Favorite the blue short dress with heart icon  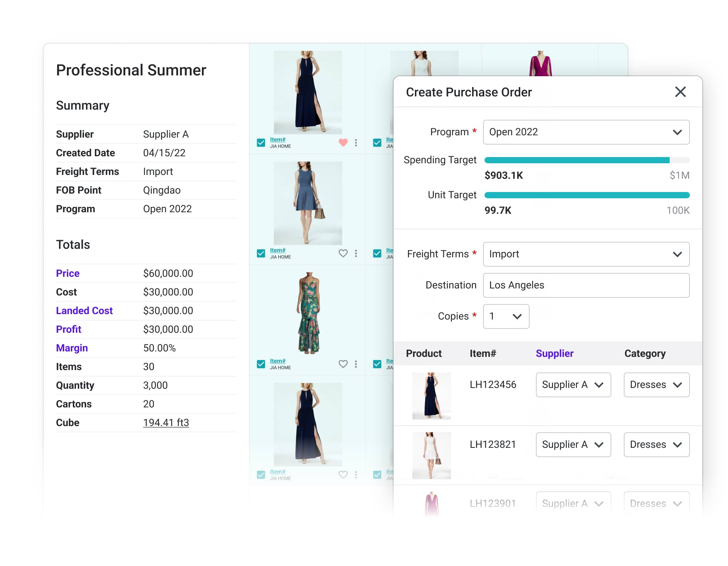(343, 253)
